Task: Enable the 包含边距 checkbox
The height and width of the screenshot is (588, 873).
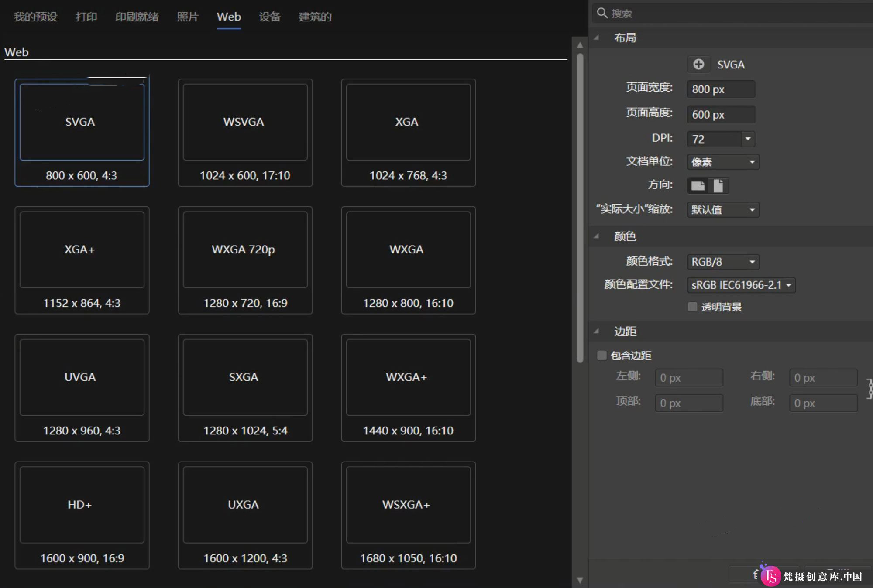Action: (x=602, y=355)
